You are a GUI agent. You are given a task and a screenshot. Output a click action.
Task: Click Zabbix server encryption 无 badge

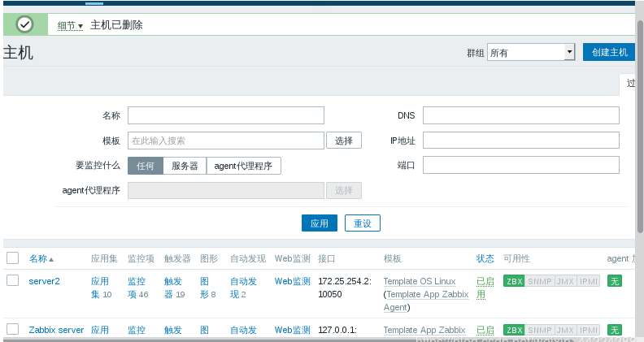pyautogui.click(x=615, y=330)
